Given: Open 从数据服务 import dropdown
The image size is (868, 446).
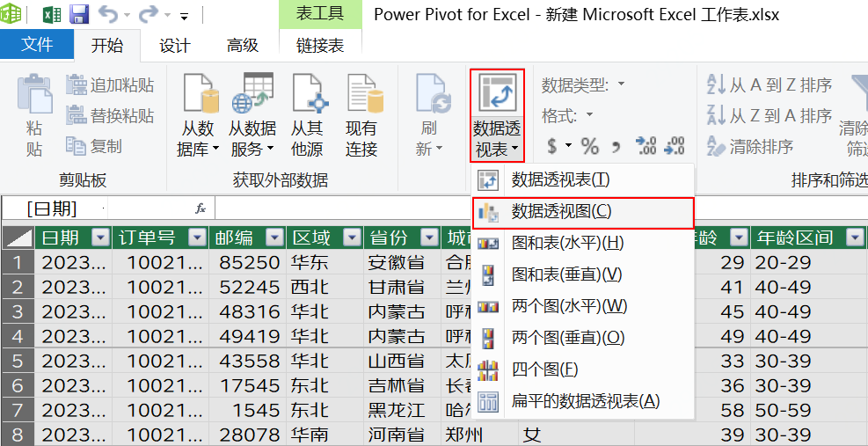Looking at the screenshot, I should (252, 115).
